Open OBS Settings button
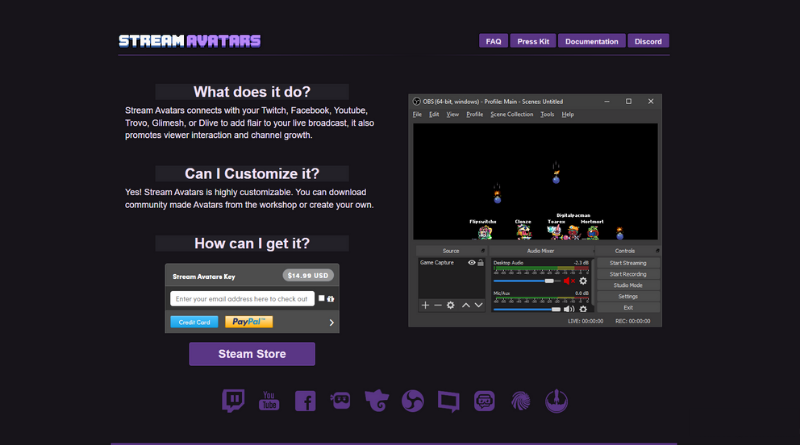 click(x=628, y=296)
